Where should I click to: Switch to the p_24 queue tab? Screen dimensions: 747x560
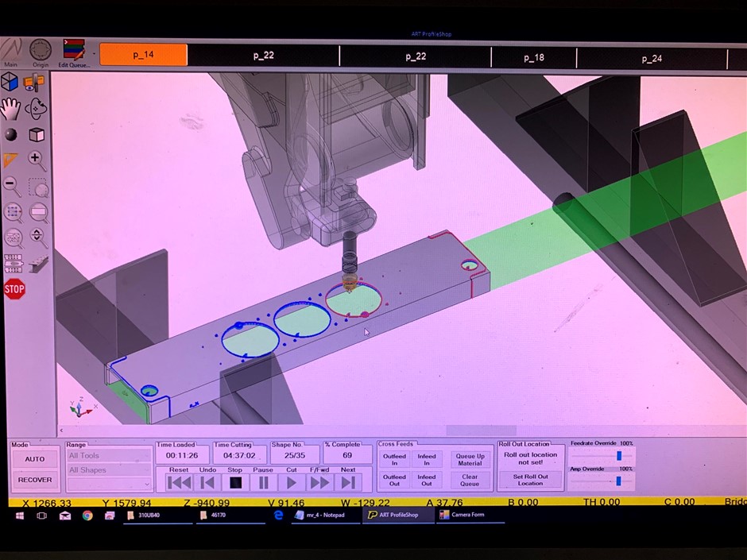[652, 59]
